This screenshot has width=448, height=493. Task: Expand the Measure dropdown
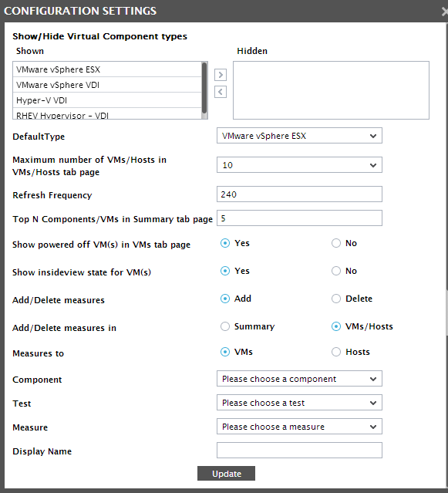click(299, 427)
